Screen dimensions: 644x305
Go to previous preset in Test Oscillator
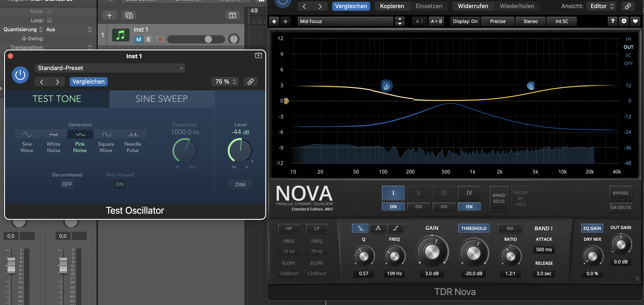pyautogui.click(x=42, y=82)
